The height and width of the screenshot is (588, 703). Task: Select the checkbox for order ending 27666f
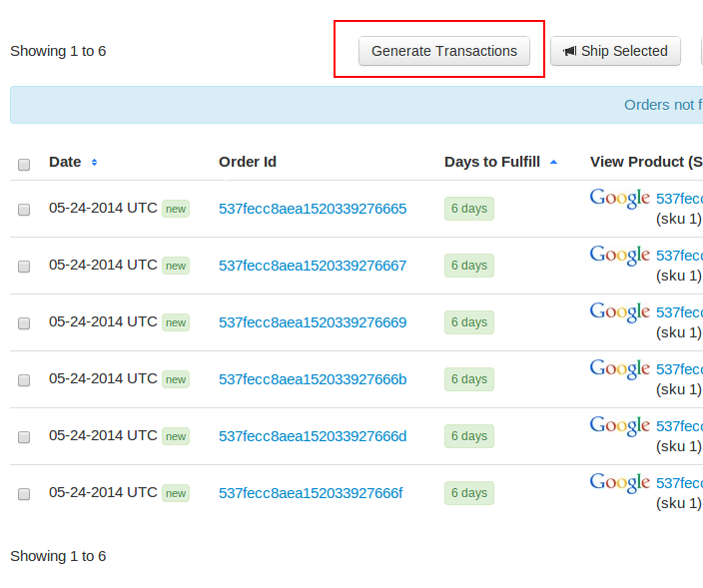point(24,494)
